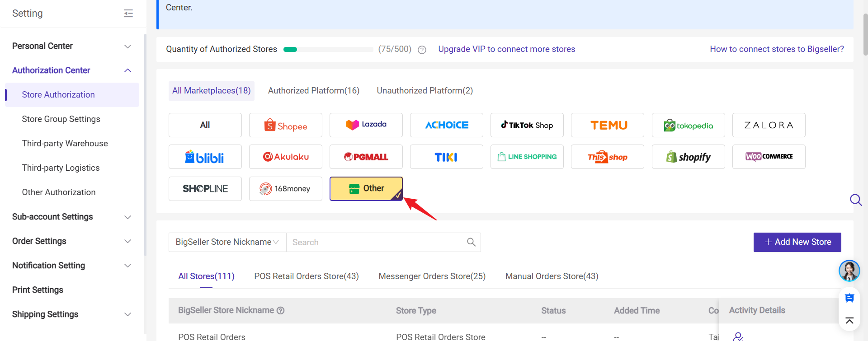Click the user icon in Activity Details column
The width and height of the screenshot is (868, 341).
pos(738,336)
